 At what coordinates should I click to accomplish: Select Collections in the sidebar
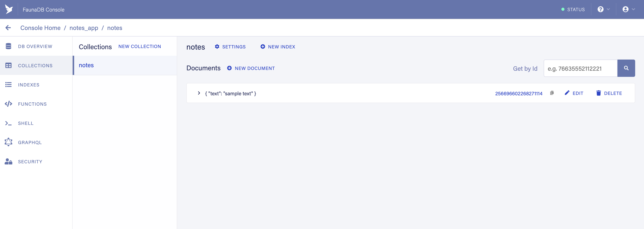click(36, 66)
